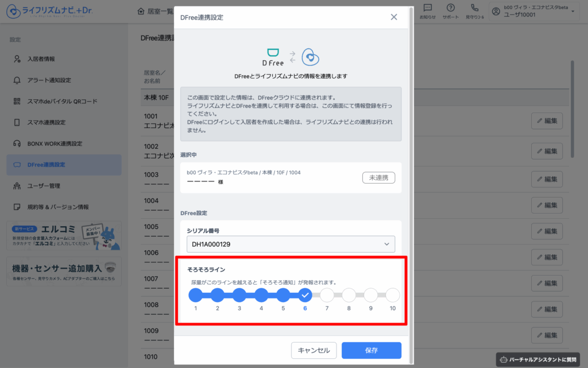The image size is (588, 368).
Task: Click the 本棟 10F section row
Action: pos(355,98)
